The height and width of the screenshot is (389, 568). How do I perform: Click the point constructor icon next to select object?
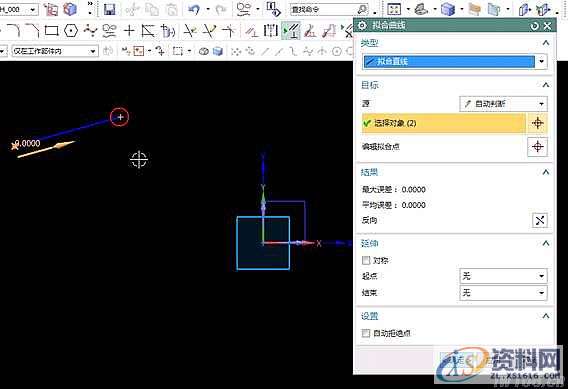pyautogui.click(x=537, y=123)
